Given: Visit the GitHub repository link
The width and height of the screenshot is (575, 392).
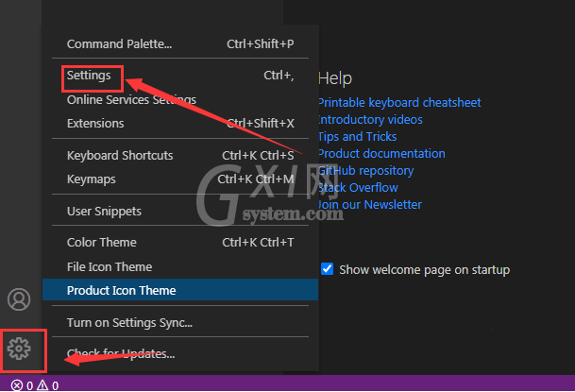Looking at the screenshot, I should [366, 171].
